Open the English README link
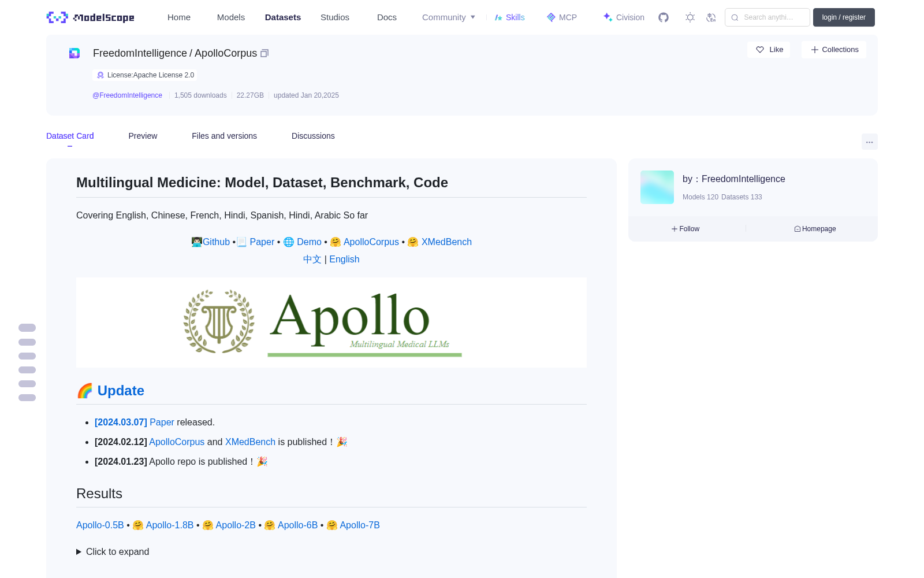Image resolution: width=924 pixels, height=578 pixels. click(344, 259)
